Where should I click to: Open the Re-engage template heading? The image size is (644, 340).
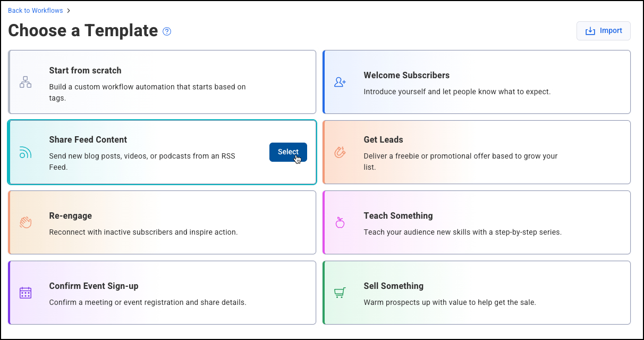[70, 215]
